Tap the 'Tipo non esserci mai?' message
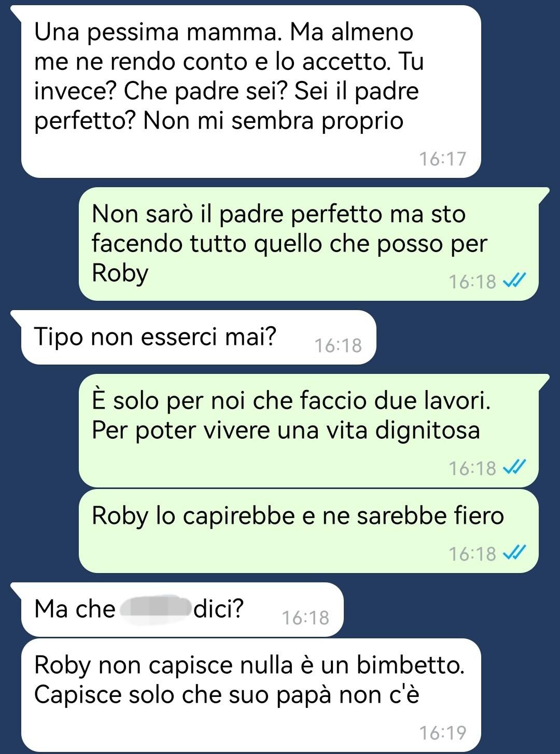Image resolution: width=560 pixels, height=754 pixels. (199, 337)
